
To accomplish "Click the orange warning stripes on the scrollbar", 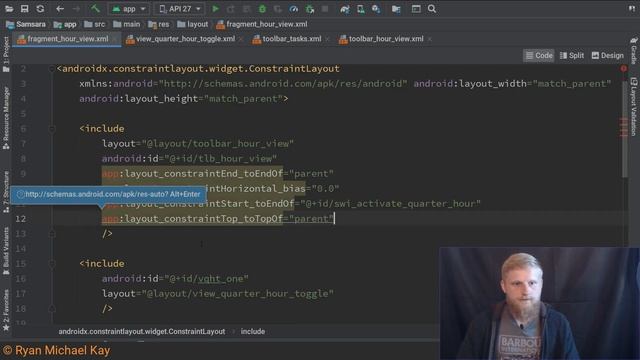I will point(624,127).
